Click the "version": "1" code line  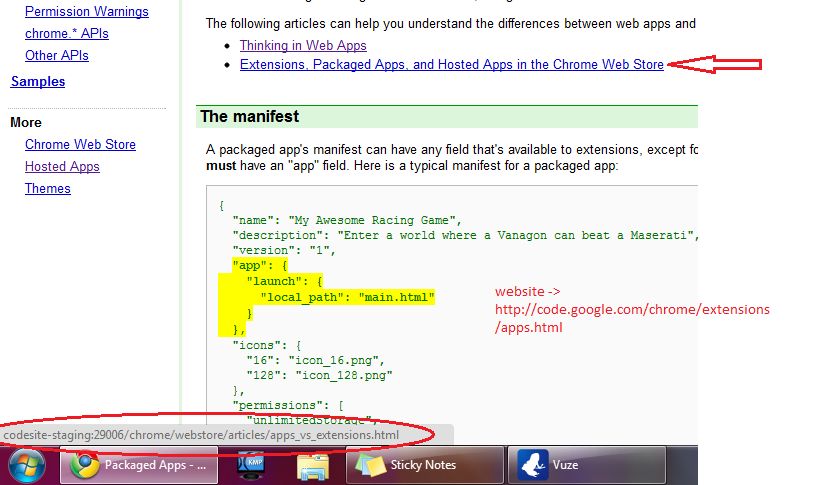pos(284,251)
